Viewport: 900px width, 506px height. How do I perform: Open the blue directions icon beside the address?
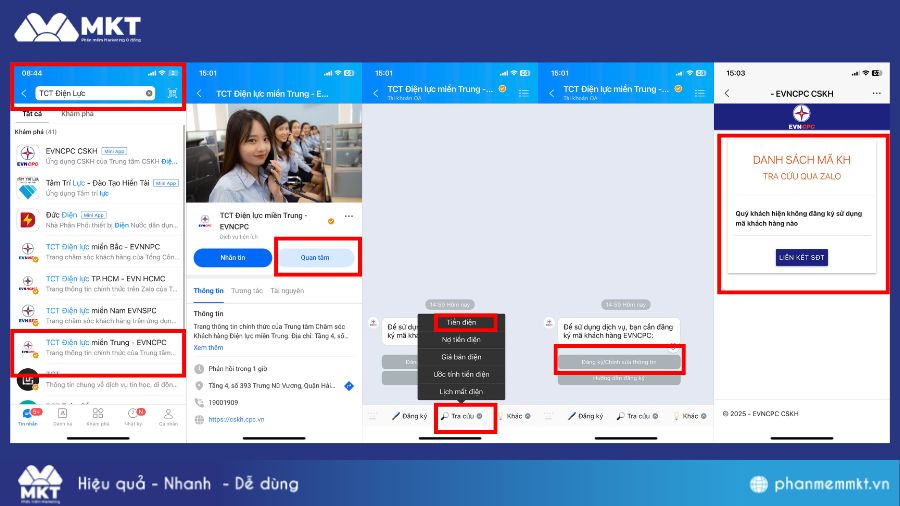348,386
